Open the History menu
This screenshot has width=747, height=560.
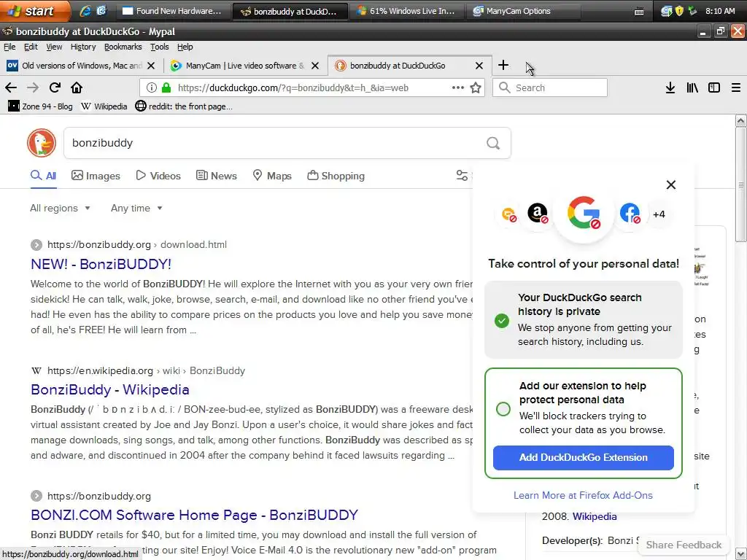83,47
